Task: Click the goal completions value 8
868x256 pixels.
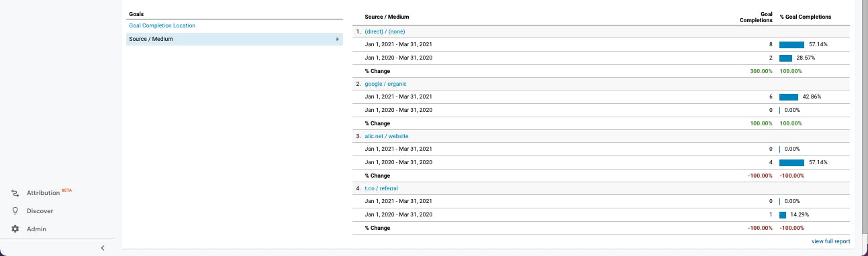Action: pyautogui.click(x=771, y=44)
